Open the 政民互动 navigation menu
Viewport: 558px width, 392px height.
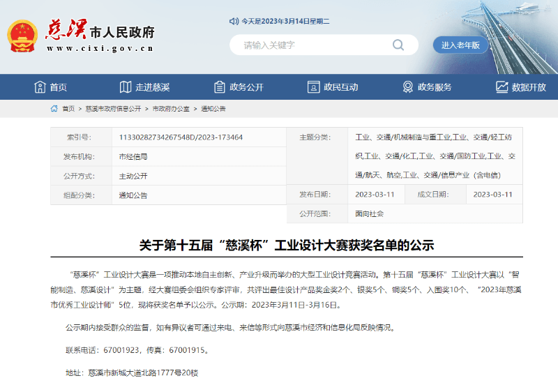click(333, 87)
